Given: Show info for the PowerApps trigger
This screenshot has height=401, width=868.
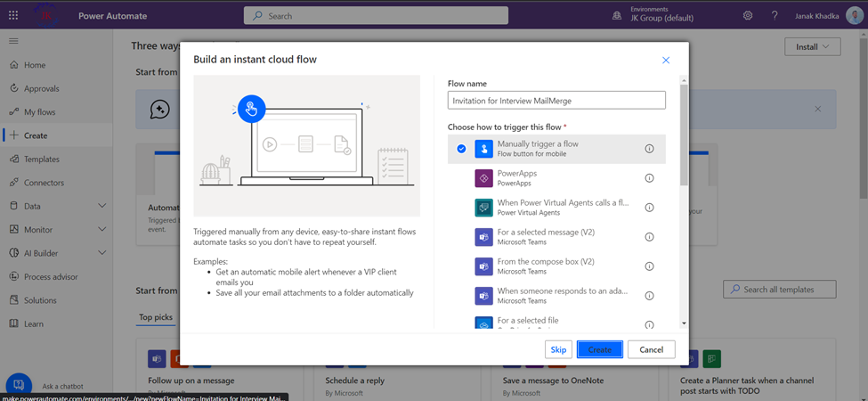Looking at the screenshot, I should click(x=650, y=178).
